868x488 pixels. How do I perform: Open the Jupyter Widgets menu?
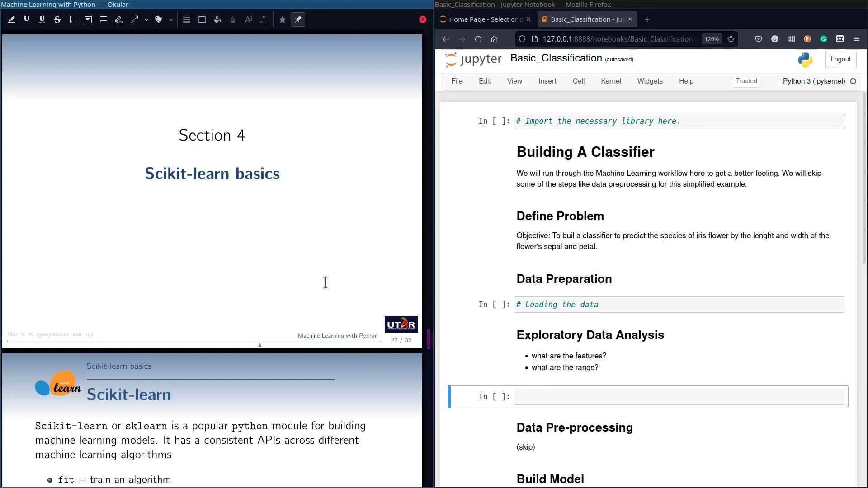pos(650,81)
